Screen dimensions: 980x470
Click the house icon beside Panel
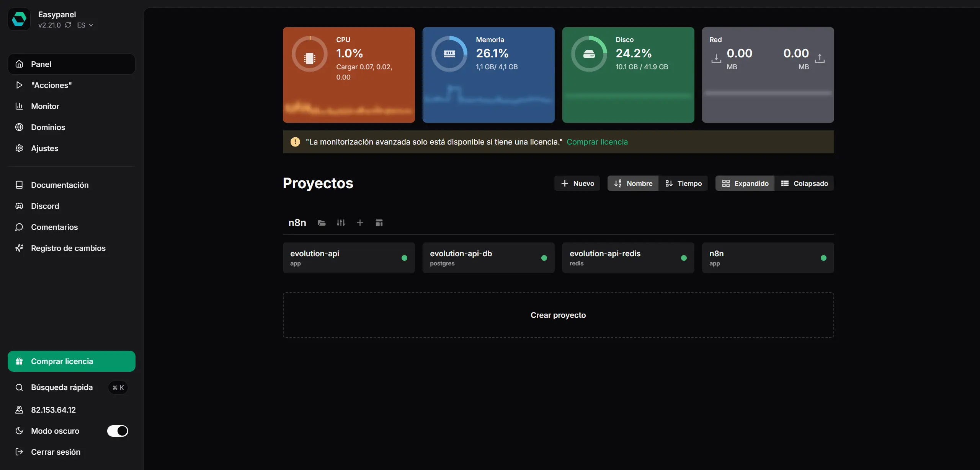tap(19, 64)
